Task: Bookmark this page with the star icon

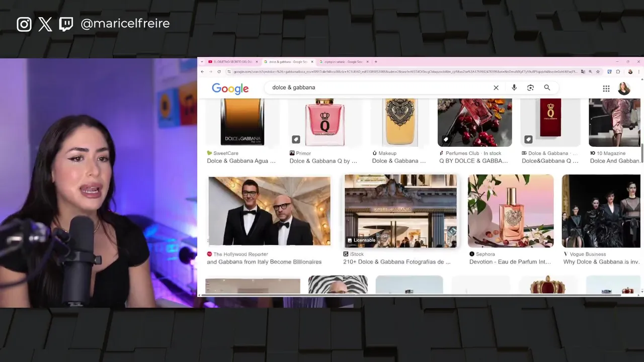Action: [598, 72]
